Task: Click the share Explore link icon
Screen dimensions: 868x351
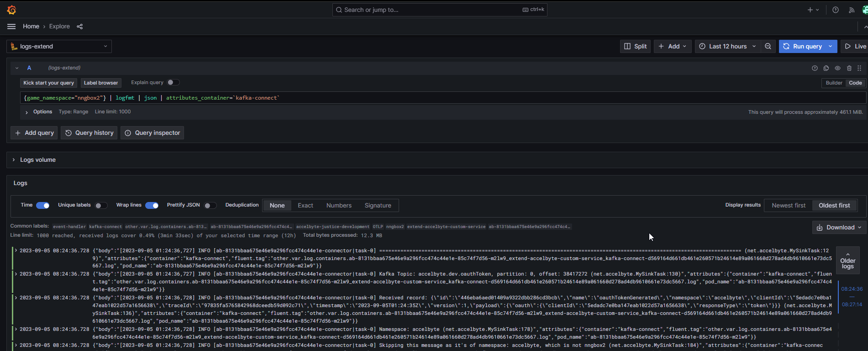Action: click(80, 27)
